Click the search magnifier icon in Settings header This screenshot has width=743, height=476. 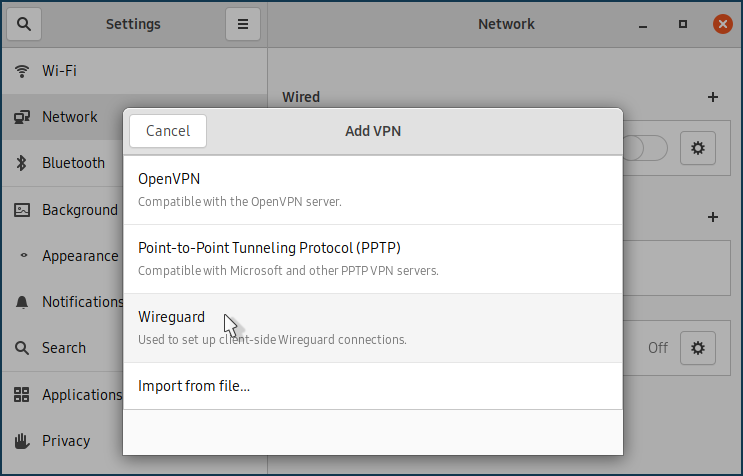coord(25,24)
